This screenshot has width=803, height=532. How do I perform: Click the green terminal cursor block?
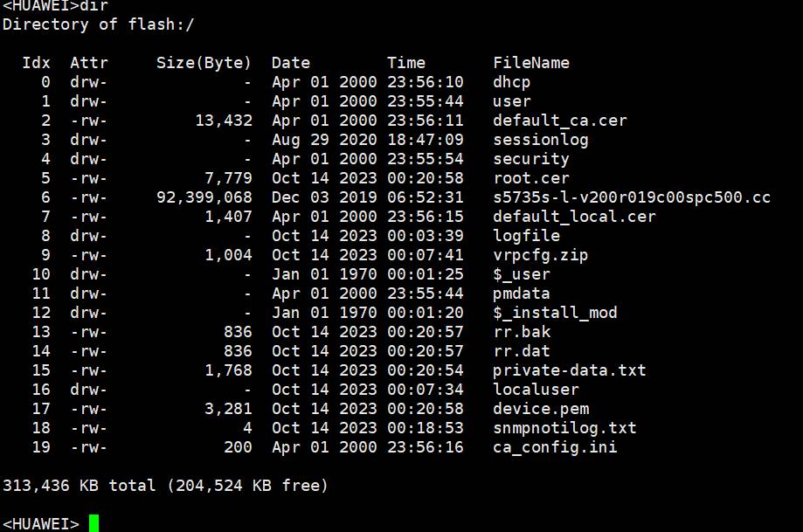pos(93,524)
